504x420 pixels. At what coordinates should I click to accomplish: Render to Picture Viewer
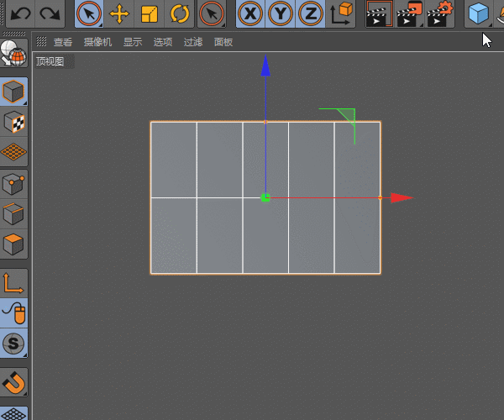(x=409, y=13)
